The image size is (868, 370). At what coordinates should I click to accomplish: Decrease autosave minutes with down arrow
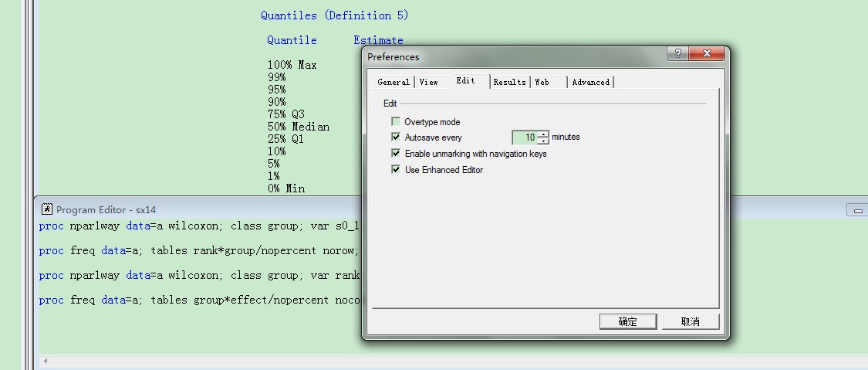click(543, 141)
